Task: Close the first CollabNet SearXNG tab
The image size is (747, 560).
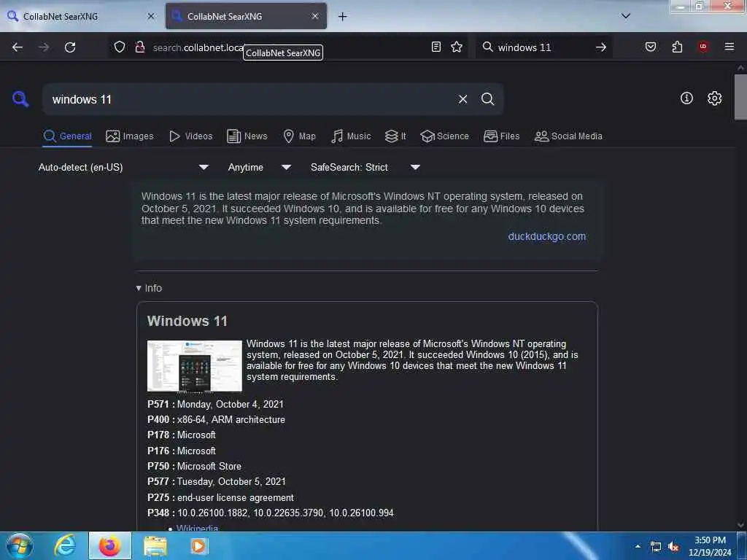Action: tap(151, 16)
